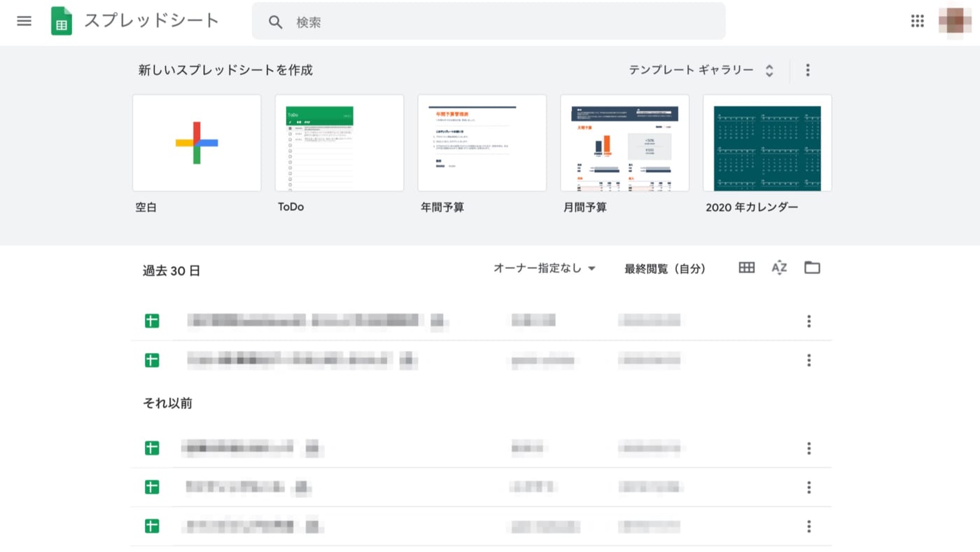Click the 2020 年カレンダー label

[752, 207]
